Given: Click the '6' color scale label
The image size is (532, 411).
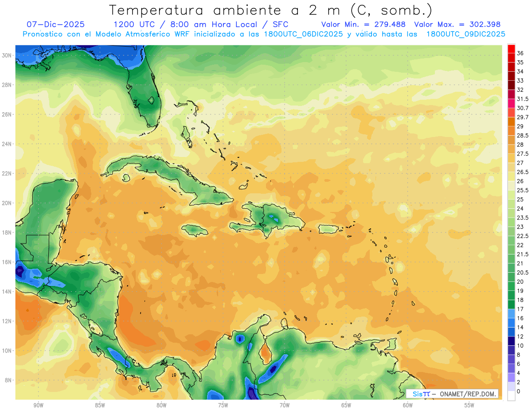Looking at the screenshot, I should click(x=519, y=364).
